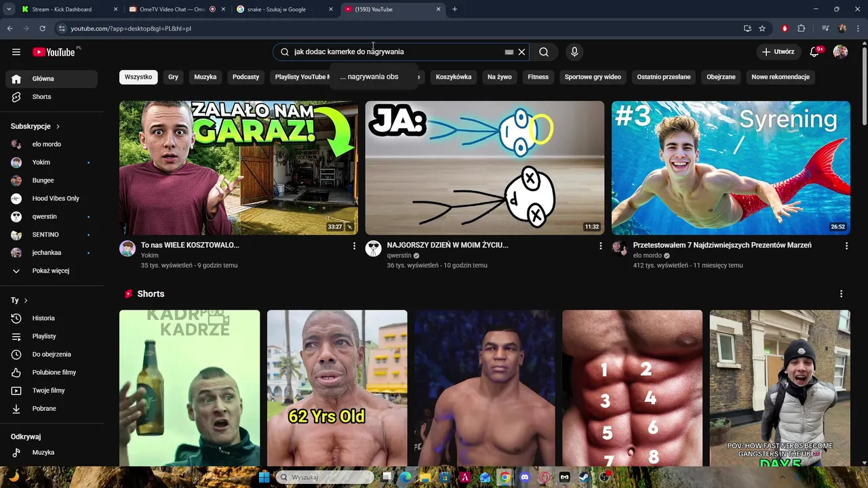
Task: Open Historia watch history
Action: point(52,319)
